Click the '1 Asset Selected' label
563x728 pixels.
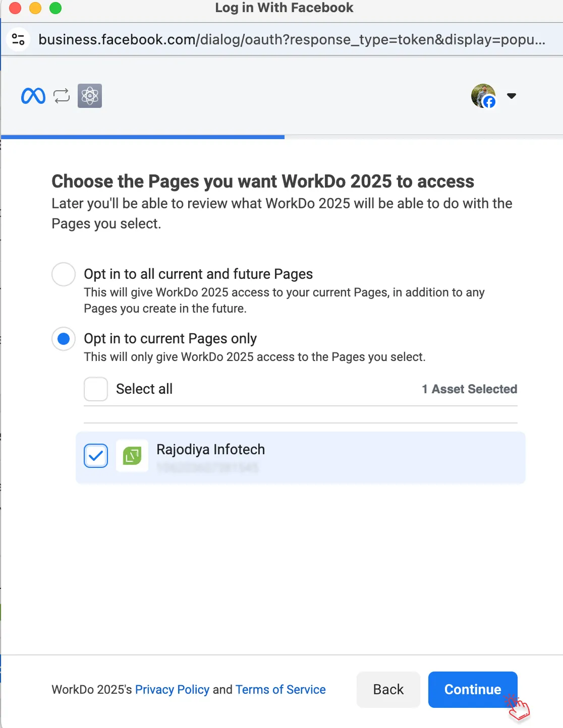(469, 389)
